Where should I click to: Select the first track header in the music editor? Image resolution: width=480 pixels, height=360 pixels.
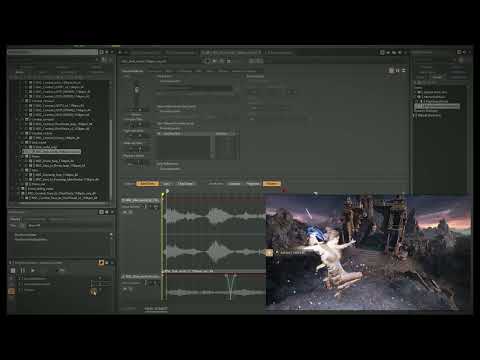click(x=141, y=201)
